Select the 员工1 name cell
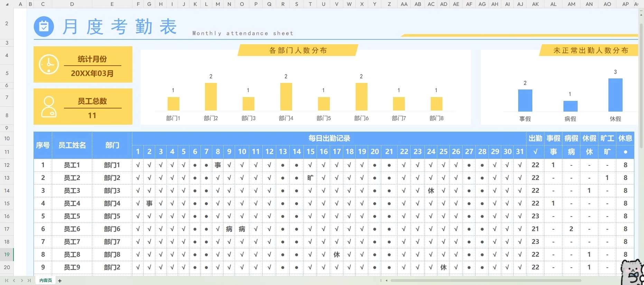The height and width of the screenshot is (285, 644). [x=72, y=165]
